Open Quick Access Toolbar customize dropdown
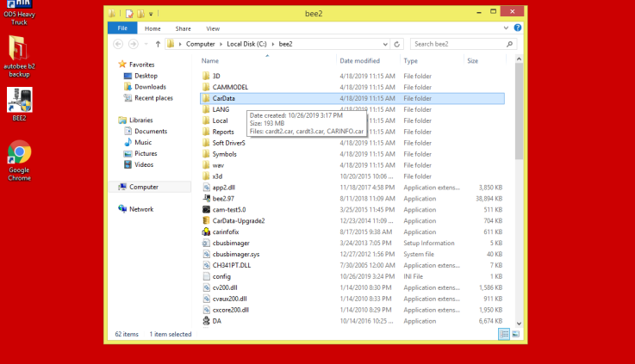The image size is (635, 364). click(152, 14)
